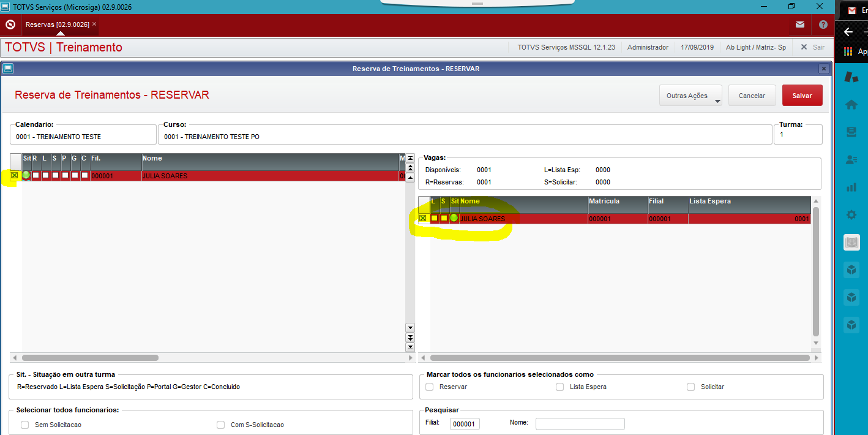Jump to last record arrow in left grid
Viewport: 868px width, 435px height.
point(410,347)
